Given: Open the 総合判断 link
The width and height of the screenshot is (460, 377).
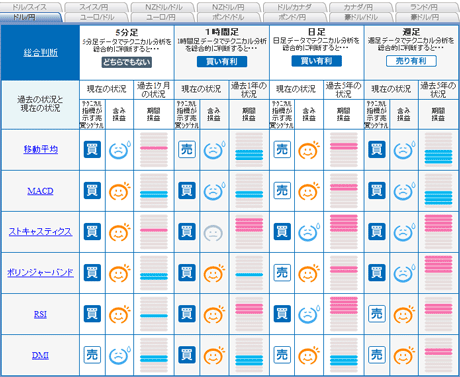Looking at the screenshot, I should coord(41,52).
